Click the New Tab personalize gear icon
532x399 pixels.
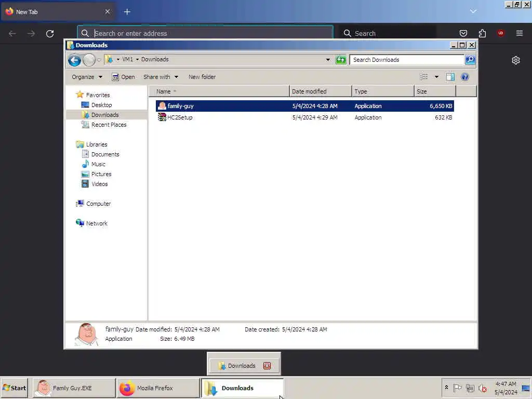(516, 60)
